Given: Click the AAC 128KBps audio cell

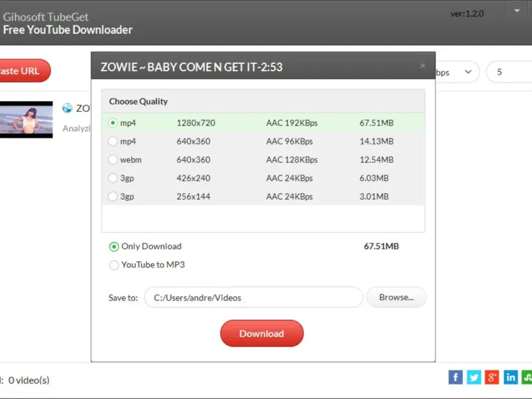Looking at the screenshot, I should point(292,160).
